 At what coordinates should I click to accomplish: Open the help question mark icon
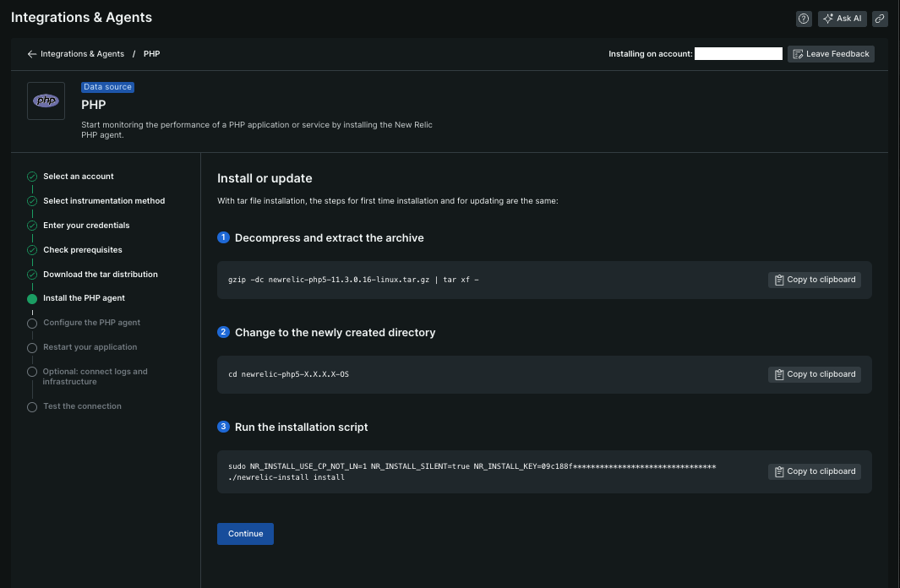(804, 19)
